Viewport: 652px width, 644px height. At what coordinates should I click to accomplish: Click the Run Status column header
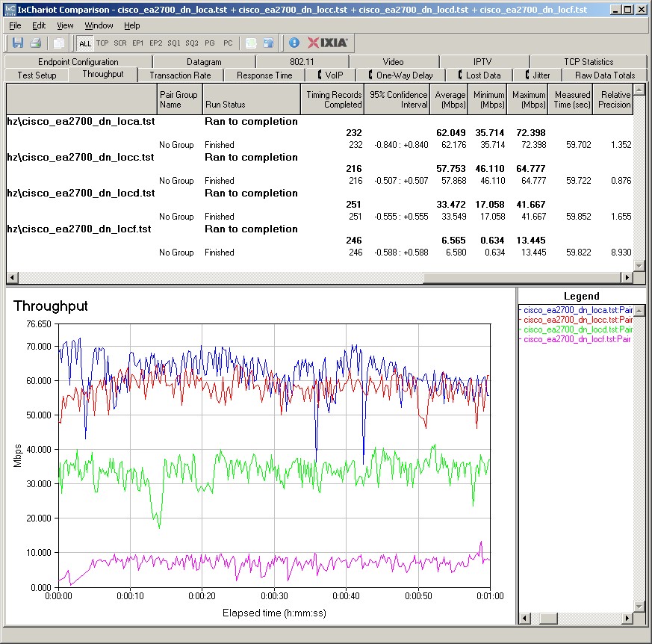click(x=252, y=99)
